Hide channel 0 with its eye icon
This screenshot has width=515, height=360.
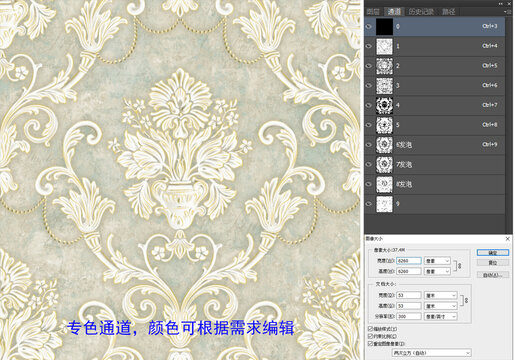click(x=369, y=27)
